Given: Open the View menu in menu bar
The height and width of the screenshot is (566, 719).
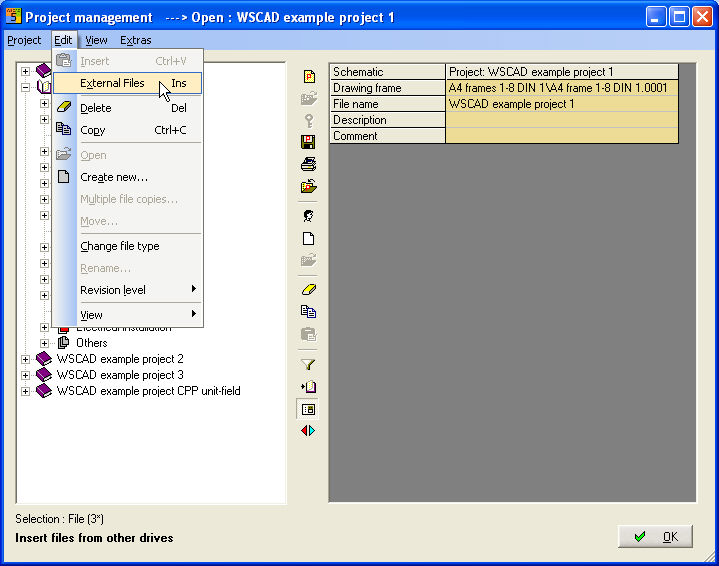Looking at the screenshot, I should click(96, 40).
